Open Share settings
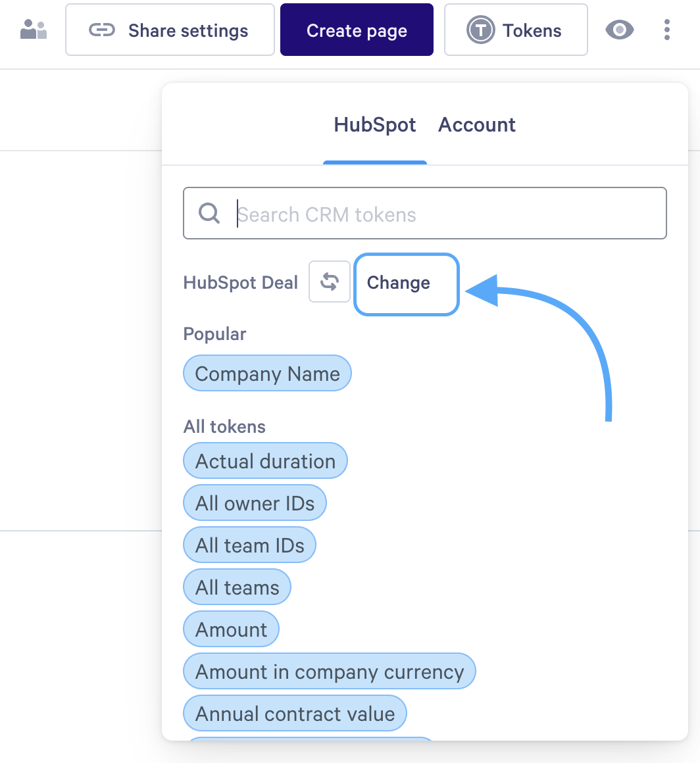Image resolution: width=700 pixels, height=763 pixels. point(170,30)
